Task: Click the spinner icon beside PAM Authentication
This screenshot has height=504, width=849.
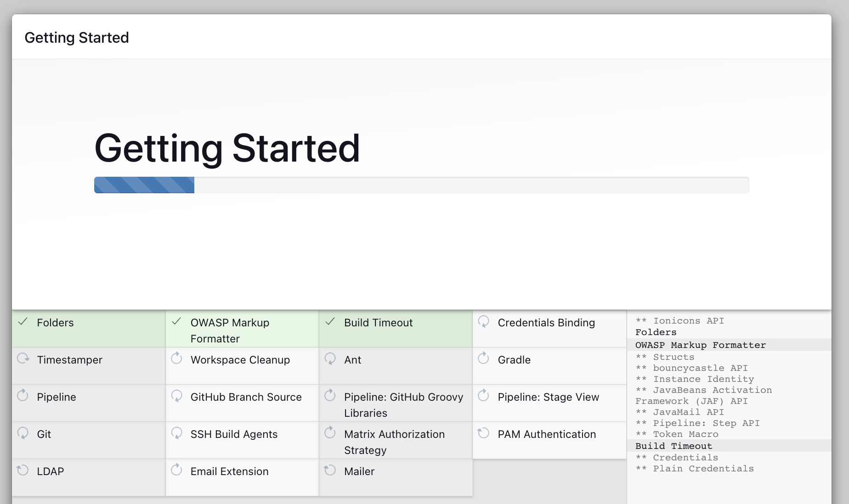Action: [x=483, y=433]
